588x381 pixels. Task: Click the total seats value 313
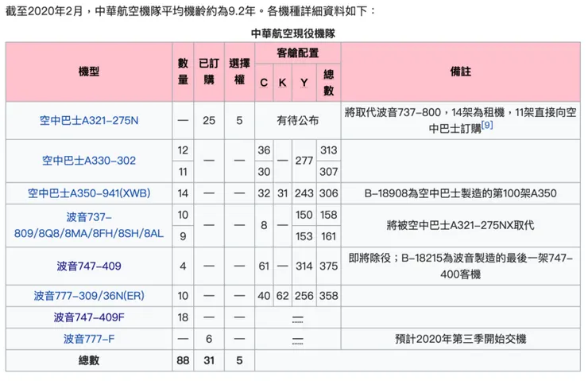[x=328, y=150]
